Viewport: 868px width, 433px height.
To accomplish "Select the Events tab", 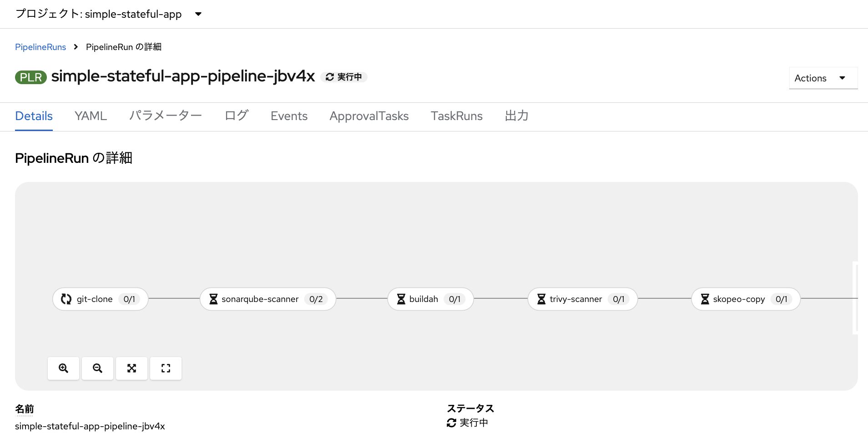I will point(289,116).
